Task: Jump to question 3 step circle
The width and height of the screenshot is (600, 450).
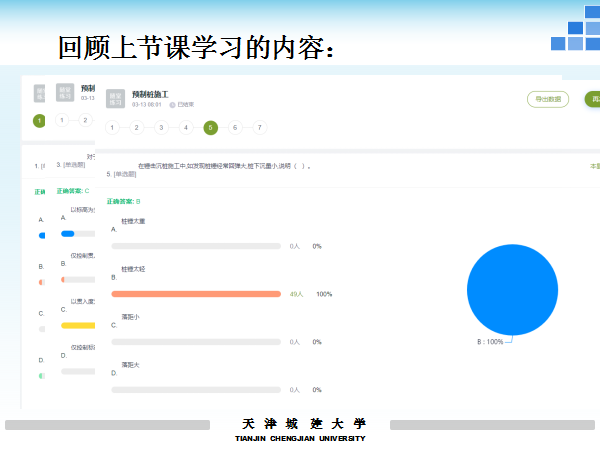Action: tap(160, 127)
